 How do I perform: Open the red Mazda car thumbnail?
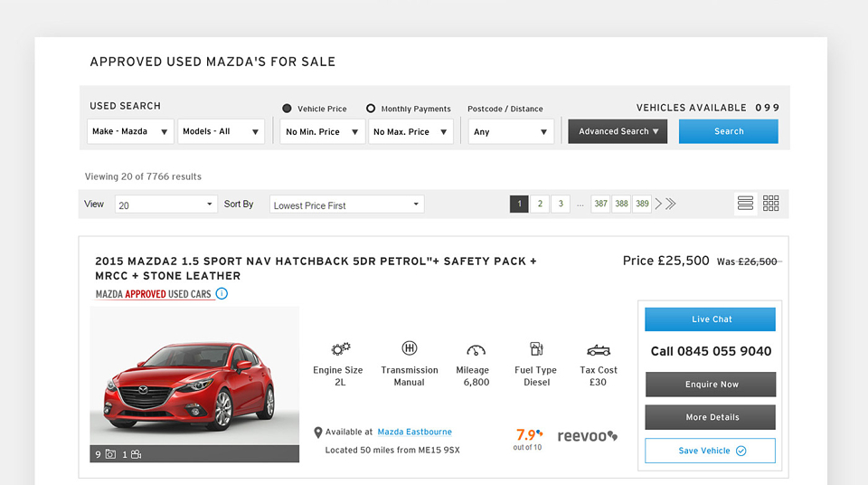[x=194, y=385]
